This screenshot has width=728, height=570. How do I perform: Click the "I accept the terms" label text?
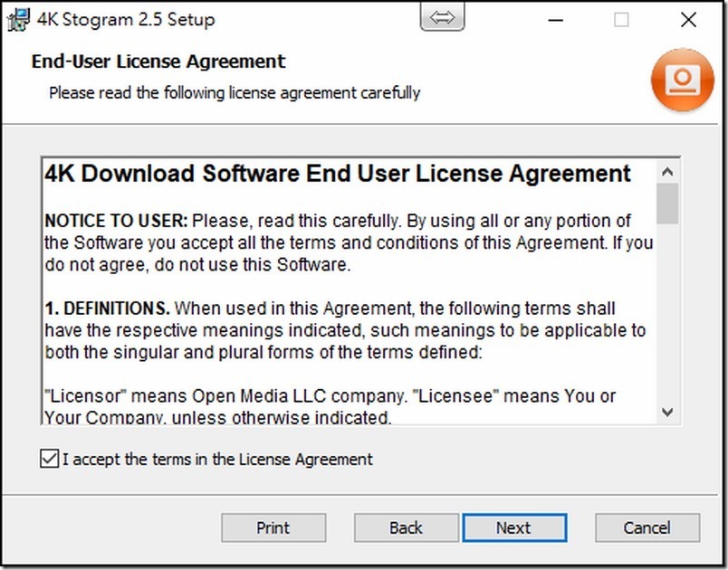tap(217, 459)
